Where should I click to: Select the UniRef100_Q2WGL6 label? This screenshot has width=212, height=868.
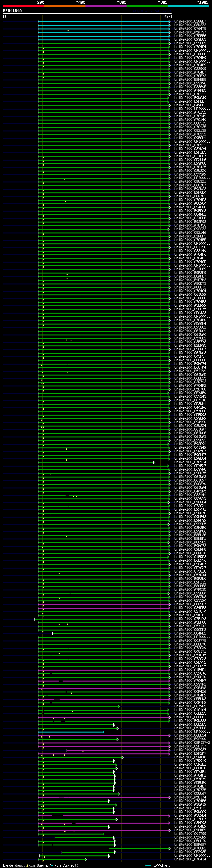190,54
